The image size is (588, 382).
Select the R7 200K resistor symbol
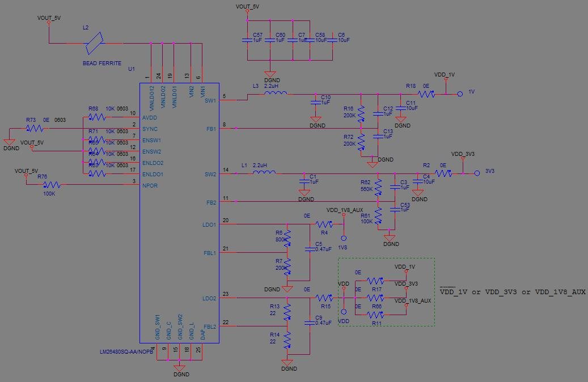click(287, 267)
